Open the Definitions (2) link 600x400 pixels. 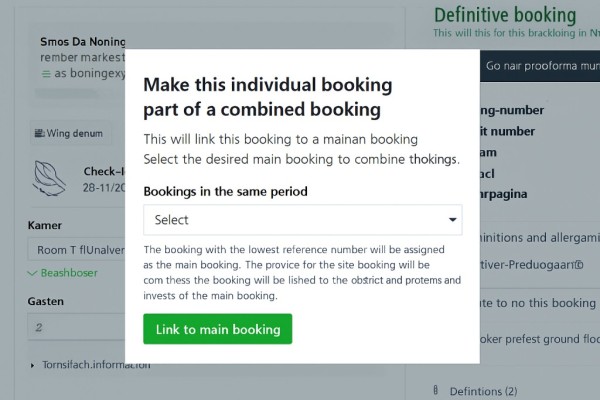(x=483, y=390)
